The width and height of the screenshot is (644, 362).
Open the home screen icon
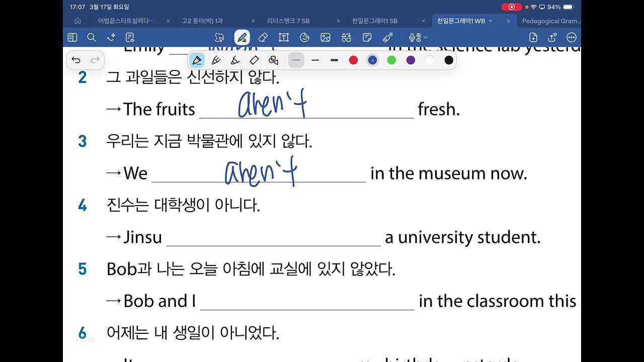[x=77, y=21]
